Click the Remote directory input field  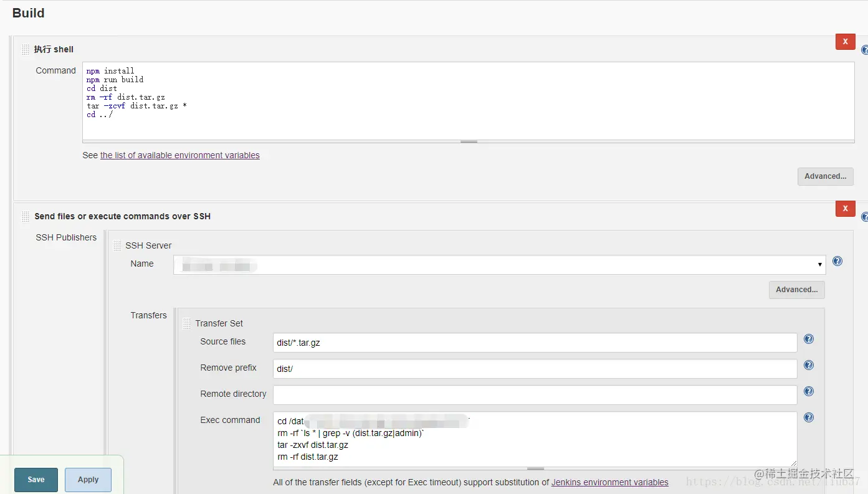(535, 394)
